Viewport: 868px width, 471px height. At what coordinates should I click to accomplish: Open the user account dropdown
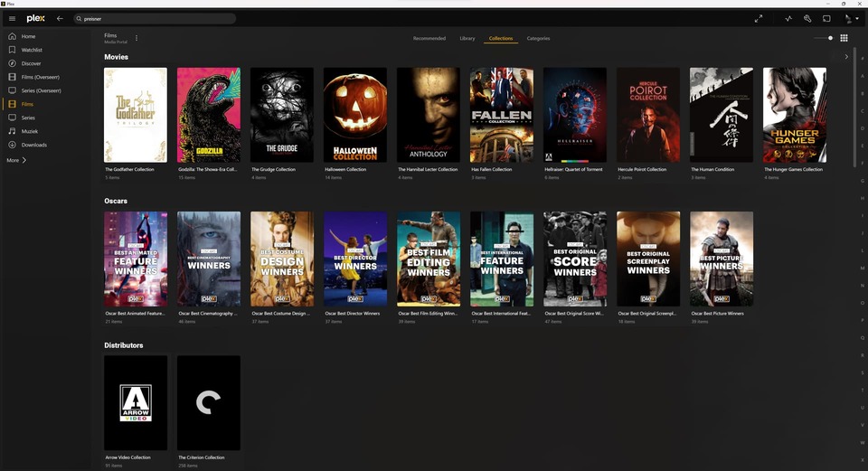[x=851, y=18]
